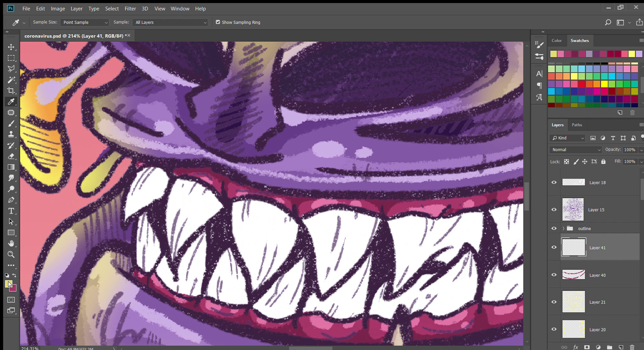Viewport: 644px width, 350px height.
Task: Switch to the Color tab
Action: click(x=556, y=41)
